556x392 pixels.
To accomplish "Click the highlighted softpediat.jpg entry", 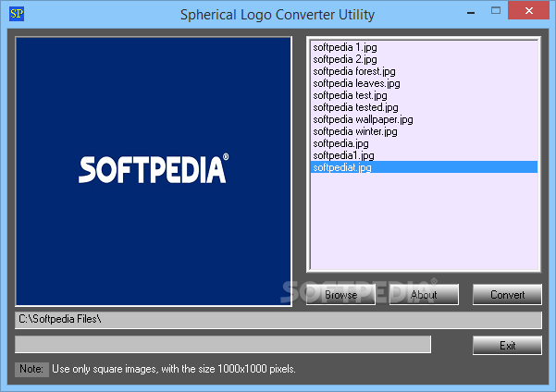I will [424, 167].
